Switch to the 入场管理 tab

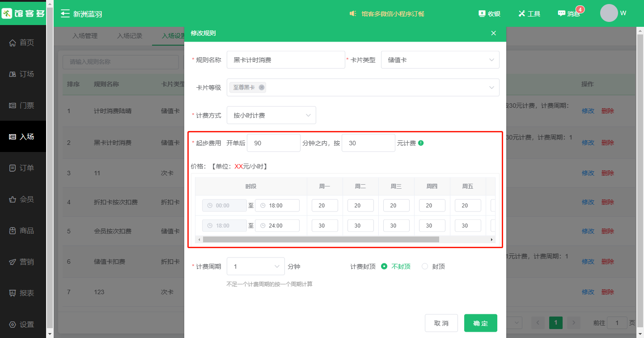point(85,36)
